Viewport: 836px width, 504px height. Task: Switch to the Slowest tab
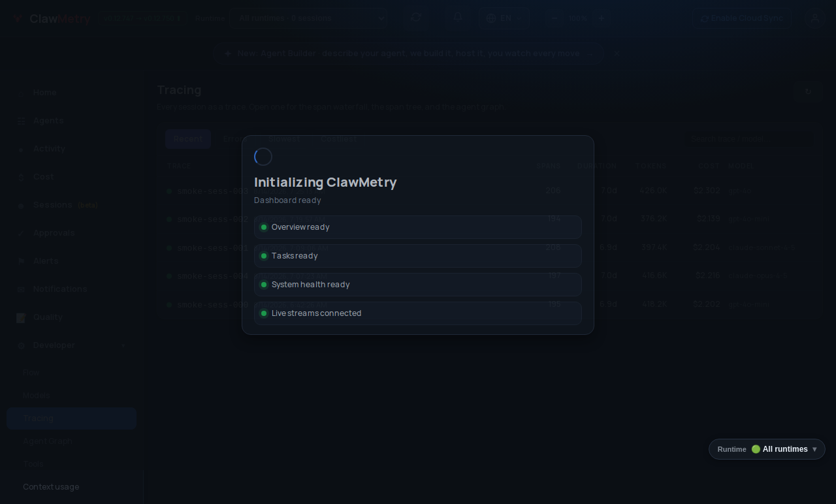[x=284, y=139]
